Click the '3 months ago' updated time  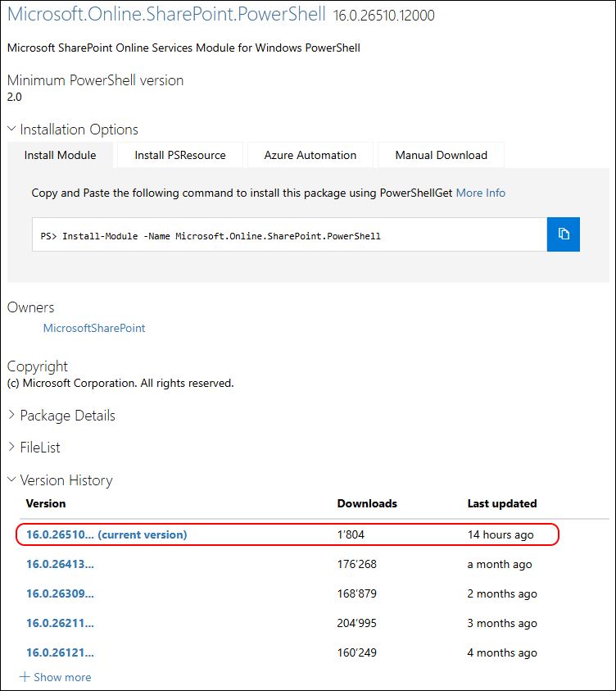[502, 624]
